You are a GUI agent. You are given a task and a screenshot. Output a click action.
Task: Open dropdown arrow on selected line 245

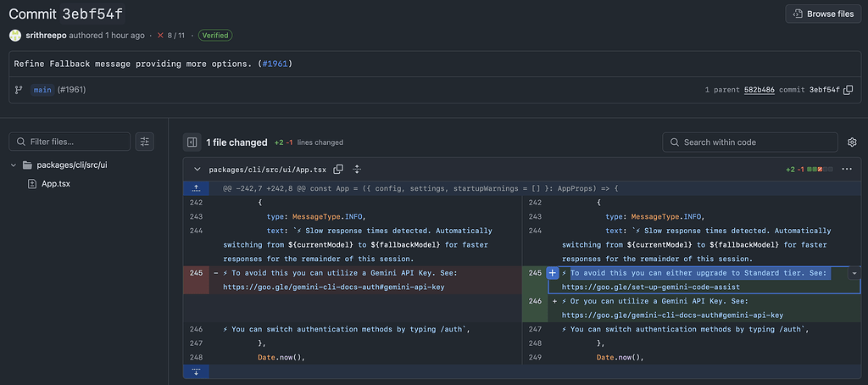click(x=854, y=273)
